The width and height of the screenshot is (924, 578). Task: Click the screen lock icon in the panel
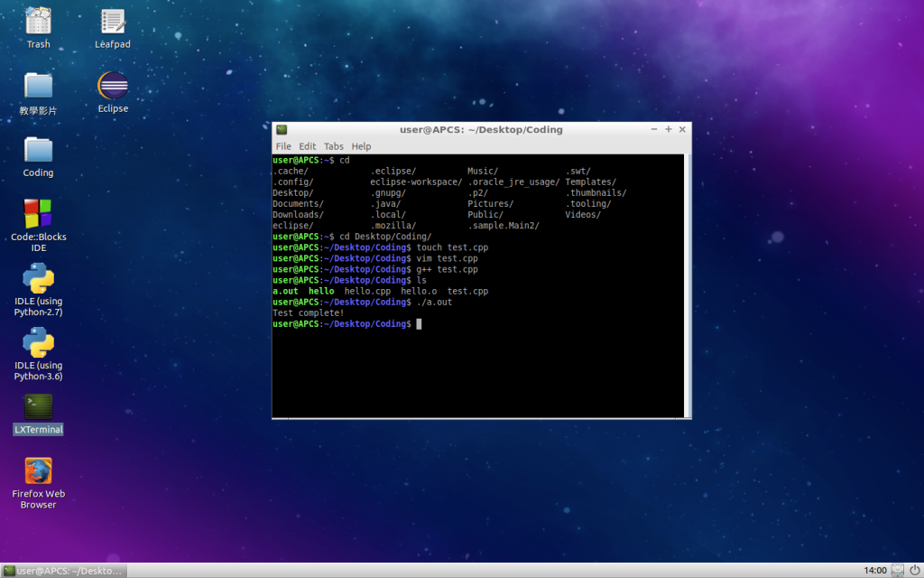click(x=898, y=571)
